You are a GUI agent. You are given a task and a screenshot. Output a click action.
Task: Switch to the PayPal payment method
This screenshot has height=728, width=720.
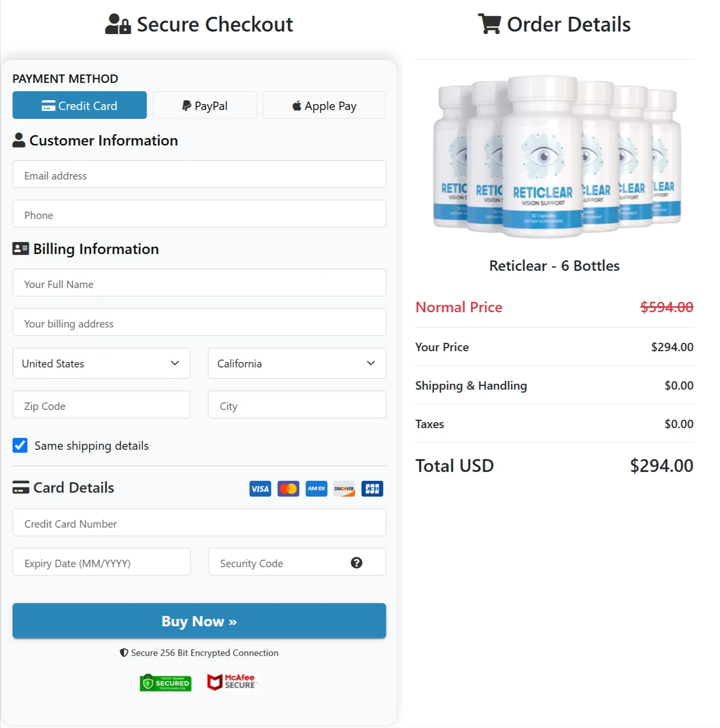(x=205, y=105)
